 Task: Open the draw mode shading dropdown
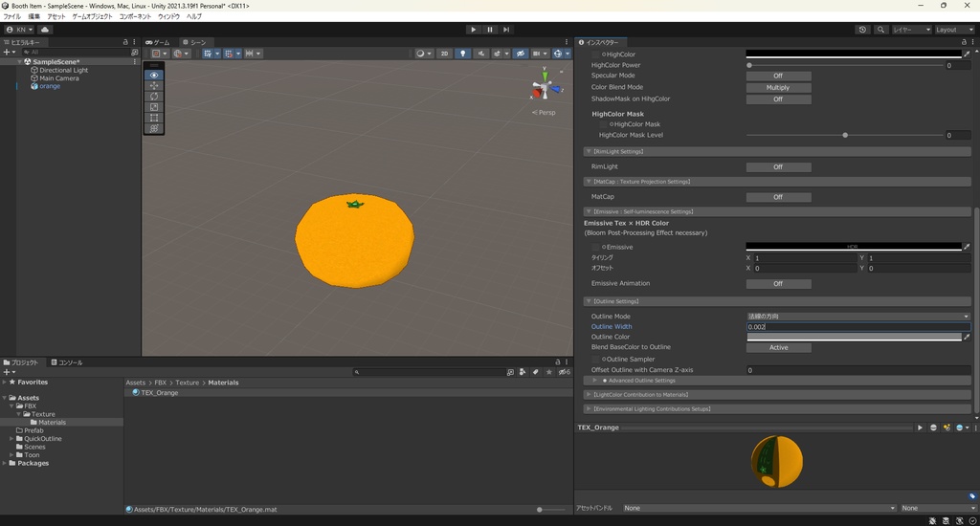[x=423, y=54]
